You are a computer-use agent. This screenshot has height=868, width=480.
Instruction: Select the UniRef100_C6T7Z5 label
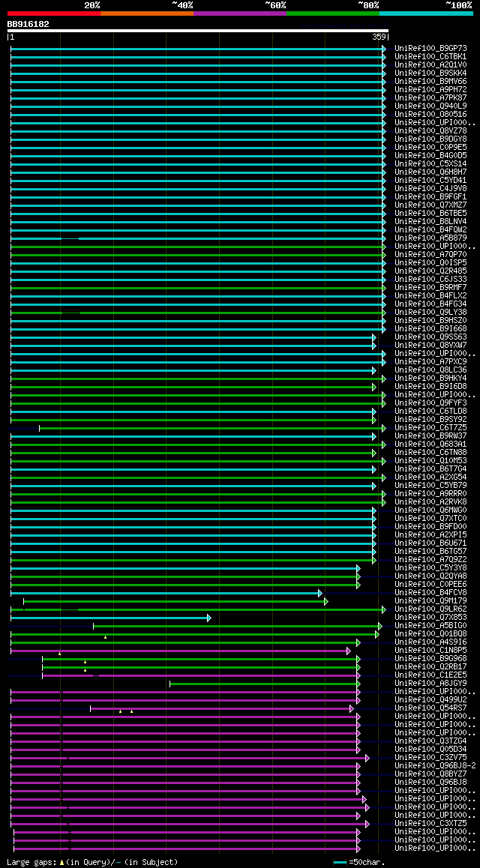point(430,428)
